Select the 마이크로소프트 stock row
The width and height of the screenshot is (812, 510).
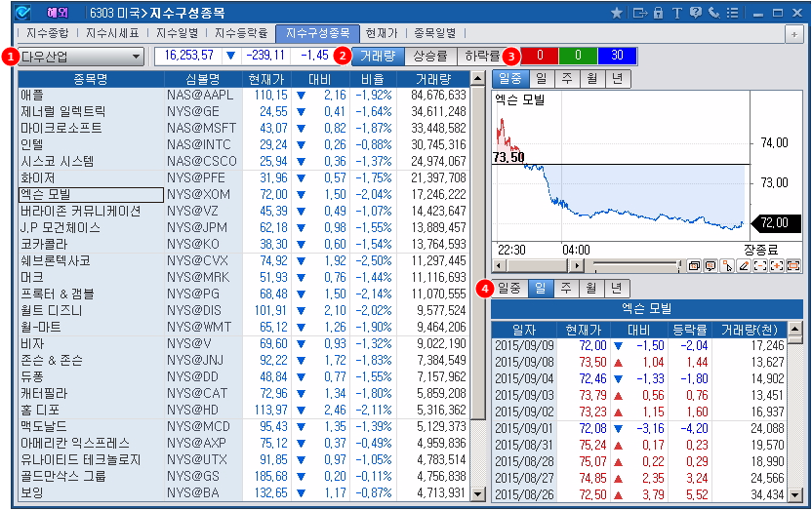244,129
